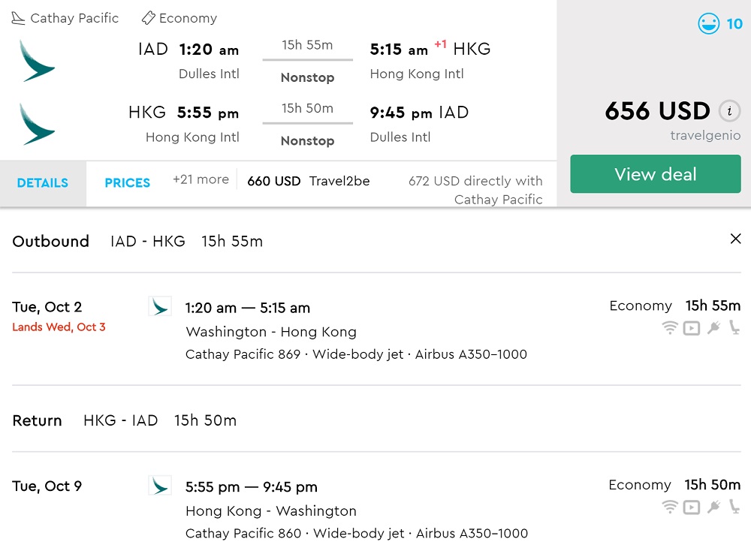
Task: Switch to the DETAILS tab
Action: click(43, 182)
